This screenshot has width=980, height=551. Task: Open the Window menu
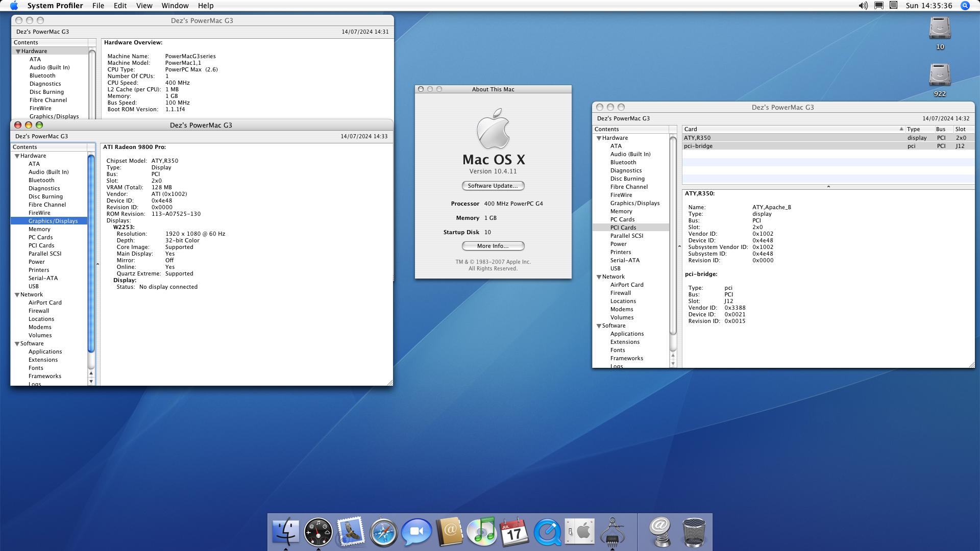coord(175,6)
